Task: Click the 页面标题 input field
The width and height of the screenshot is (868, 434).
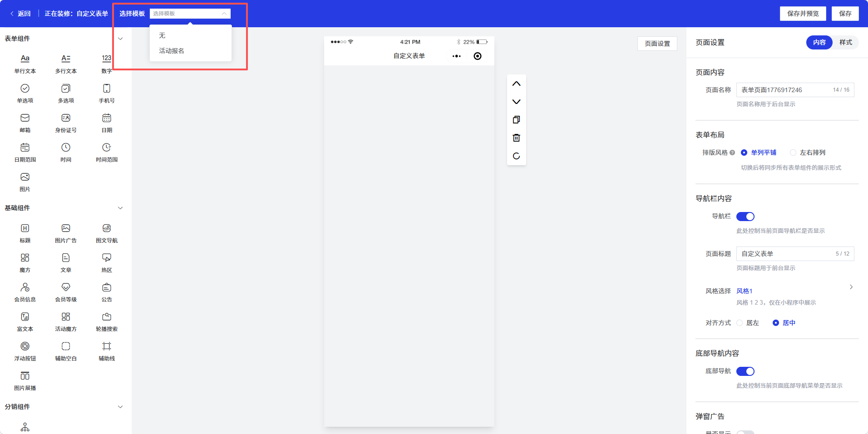Action: point(795,254)
